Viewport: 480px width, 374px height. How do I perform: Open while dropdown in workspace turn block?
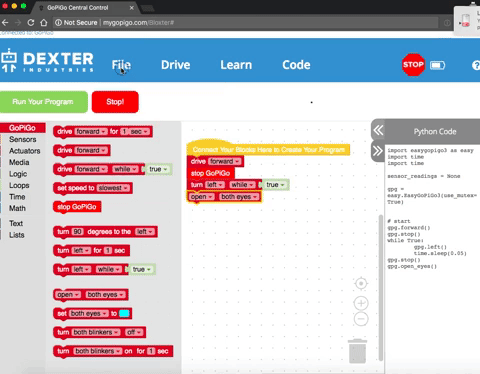[x=242, y=185]
